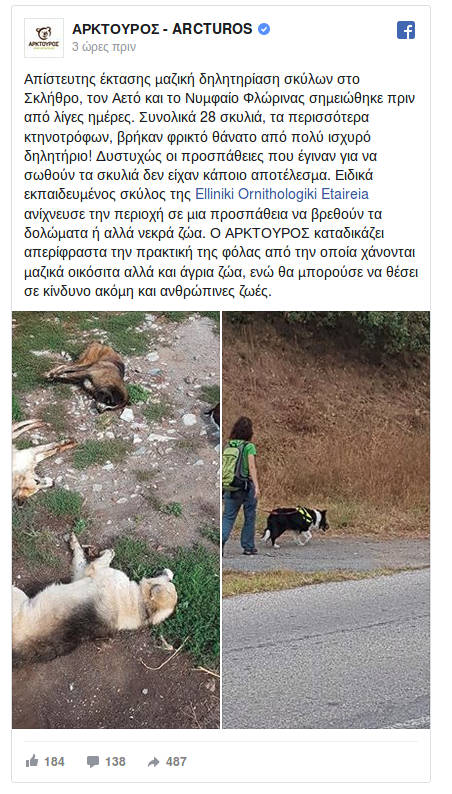Click the Facebook logo icon

[x=405, y=30]
